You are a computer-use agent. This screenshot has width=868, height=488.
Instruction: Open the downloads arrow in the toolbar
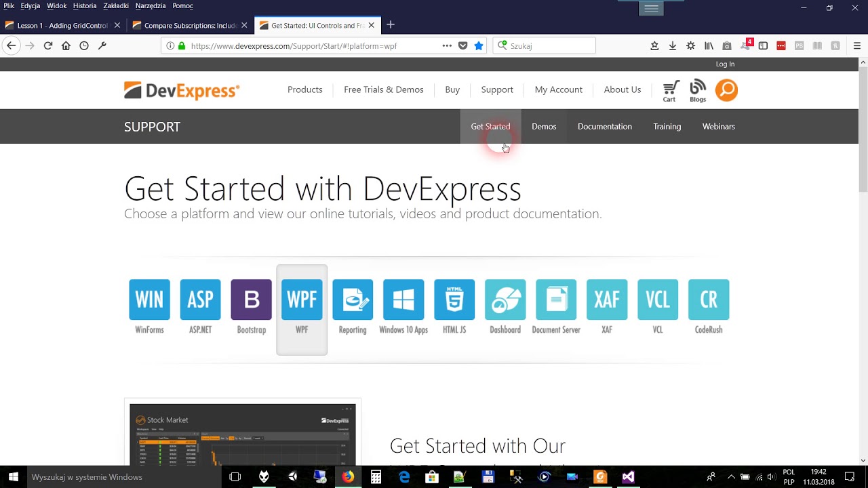coord(672,46)
